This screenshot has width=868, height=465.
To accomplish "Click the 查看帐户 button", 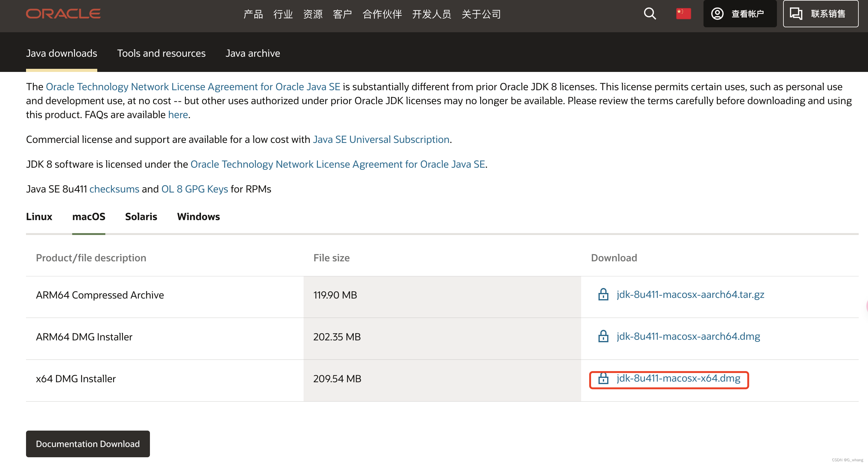I will (740, 14).
